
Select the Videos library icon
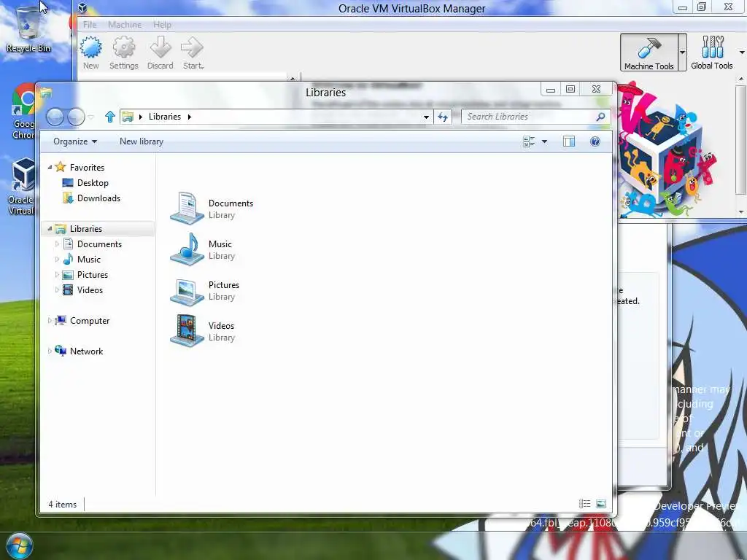187,330
